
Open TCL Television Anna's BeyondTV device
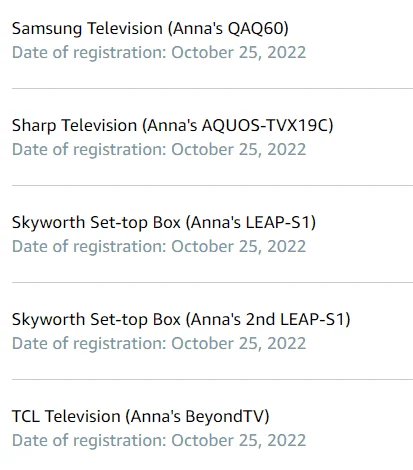pos(141,417)
